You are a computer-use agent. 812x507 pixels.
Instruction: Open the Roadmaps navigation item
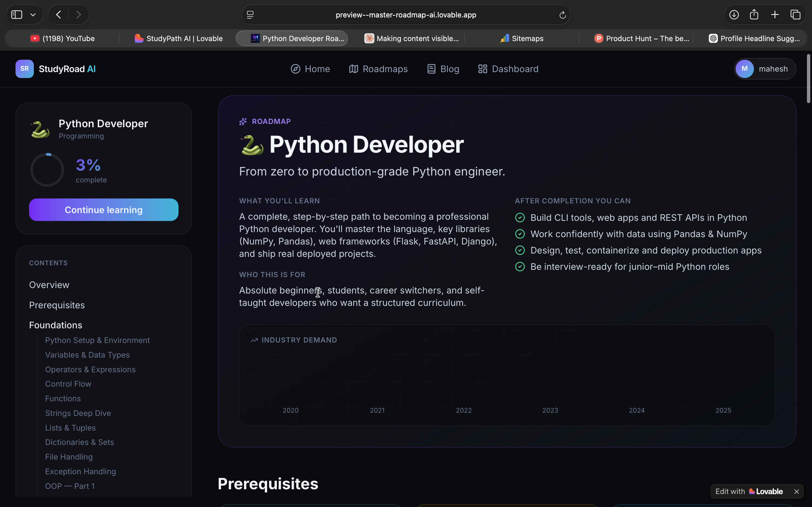coord(378,69)
